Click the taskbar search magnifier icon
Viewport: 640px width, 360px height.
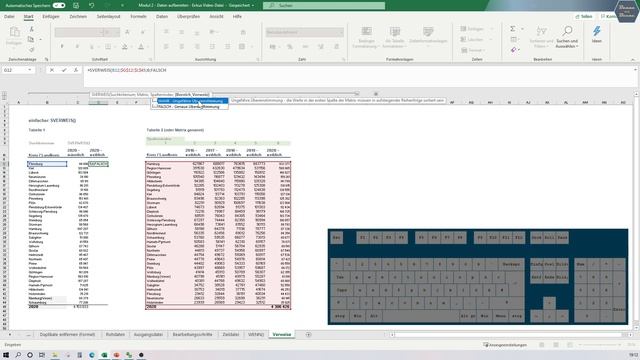click(18, 355)
